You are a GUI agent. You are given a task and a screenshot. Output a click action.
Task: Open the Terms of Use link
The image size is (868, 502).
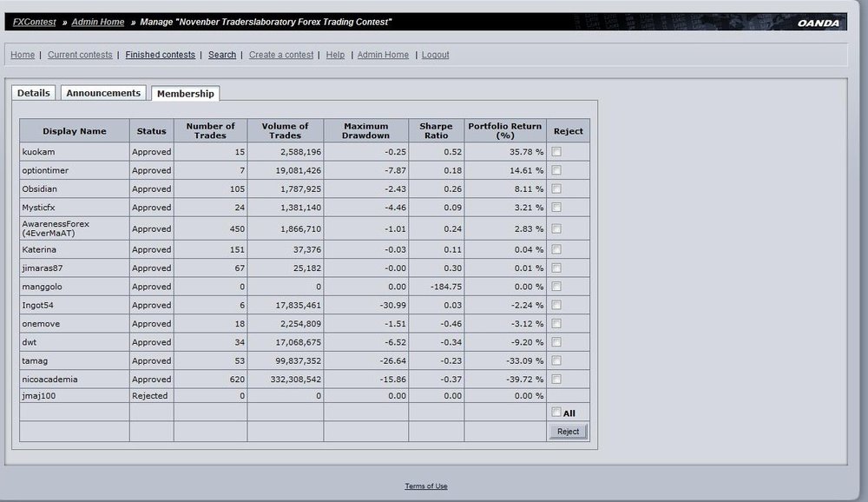pyautogui.click(x=425, y=485)
